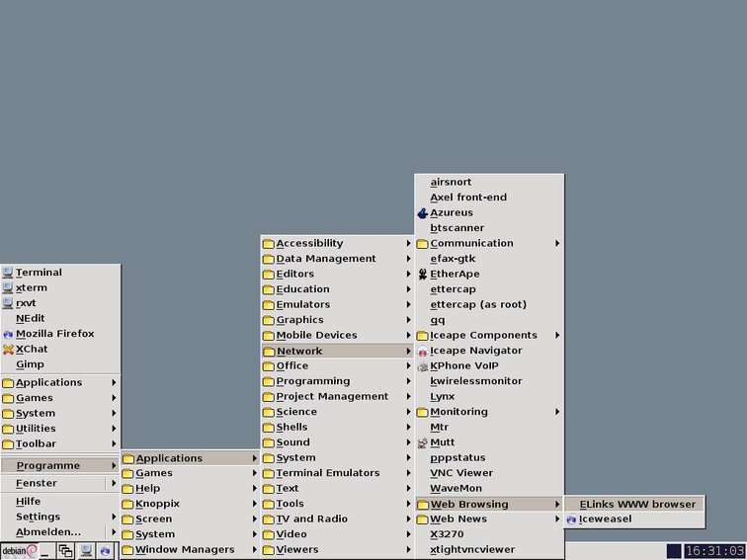
Task: Click the orange XChat icon
Action: point(8,350)
